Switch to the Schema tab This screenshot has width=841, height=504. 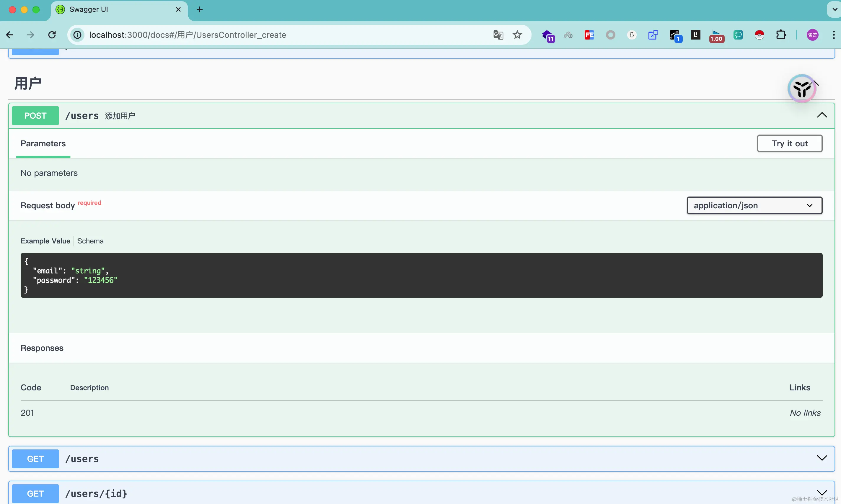pos(90,241)
